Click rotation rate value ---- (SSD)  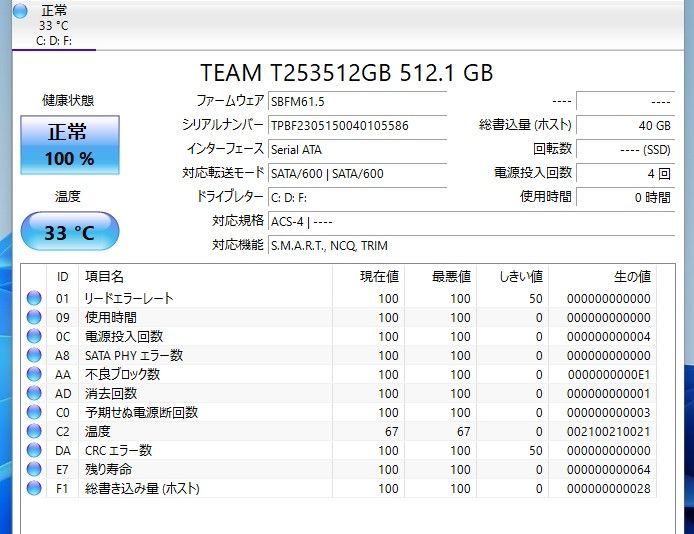point(625,150)
